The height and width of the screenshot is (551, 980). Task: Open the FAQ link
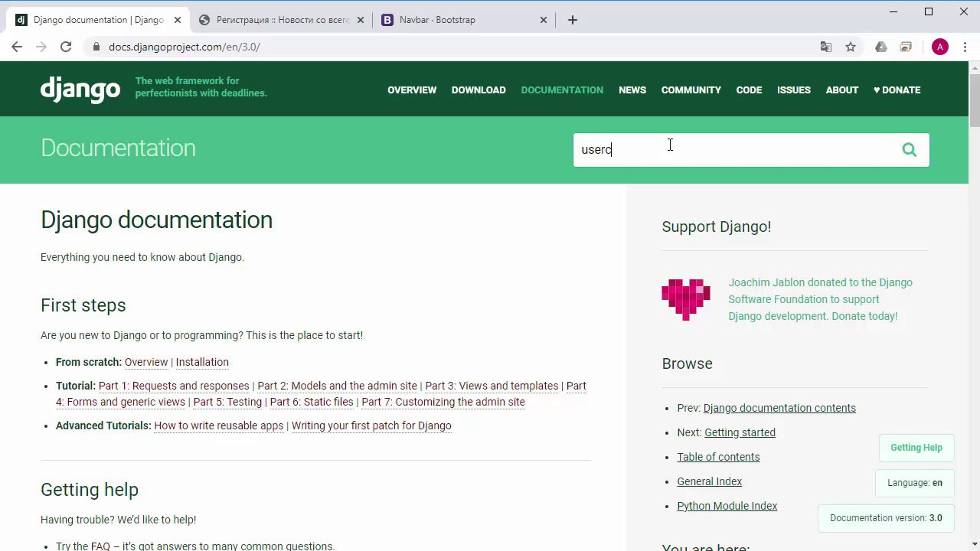(x=100, y=546)
